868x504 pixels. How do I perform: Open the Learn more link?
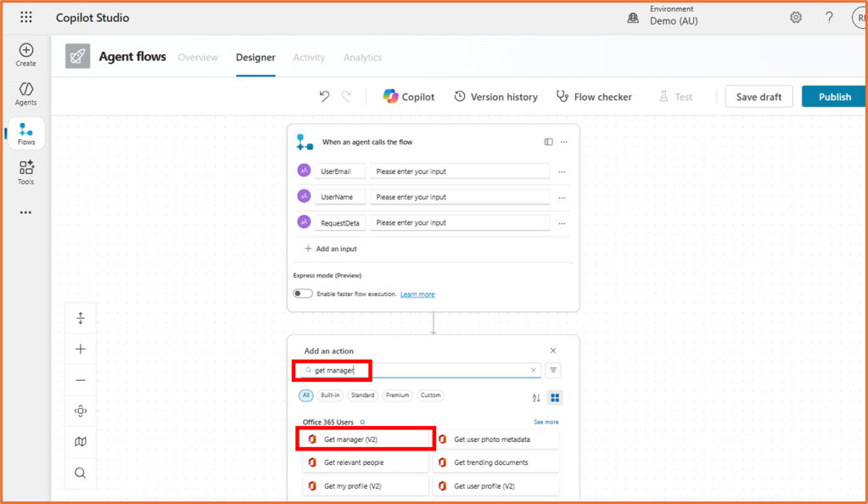(417, 293)
